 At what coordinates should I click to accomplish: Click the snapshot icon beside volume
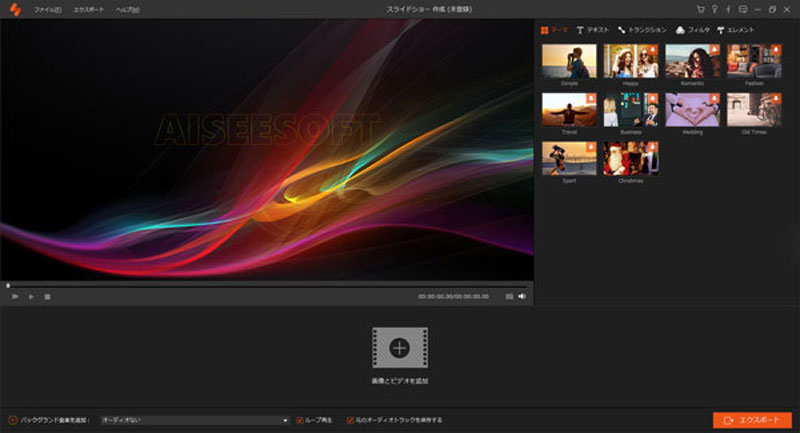coord(509,296)
